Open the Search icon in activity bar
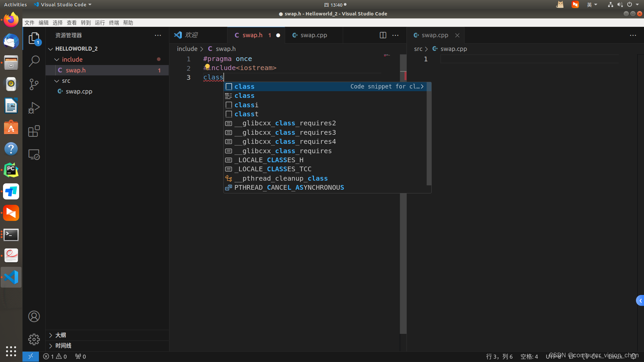The width and height of the screenshot is (644, 362). click(34, 62)
